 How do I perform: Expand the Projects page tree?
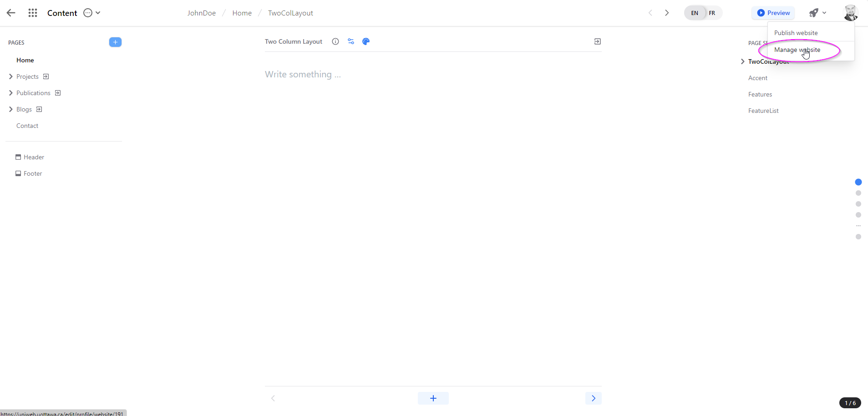coord(10,76)
